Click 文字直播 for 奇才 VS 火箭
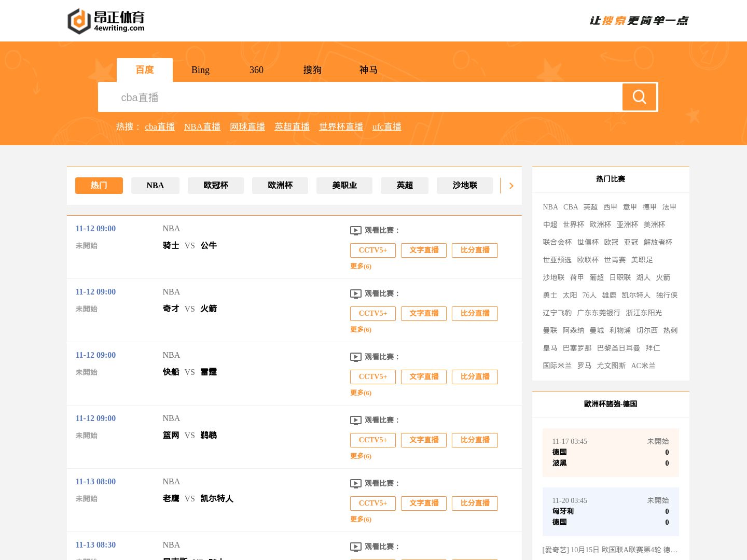Viewport: 747px width, 560px height. (x=424, y=314)
